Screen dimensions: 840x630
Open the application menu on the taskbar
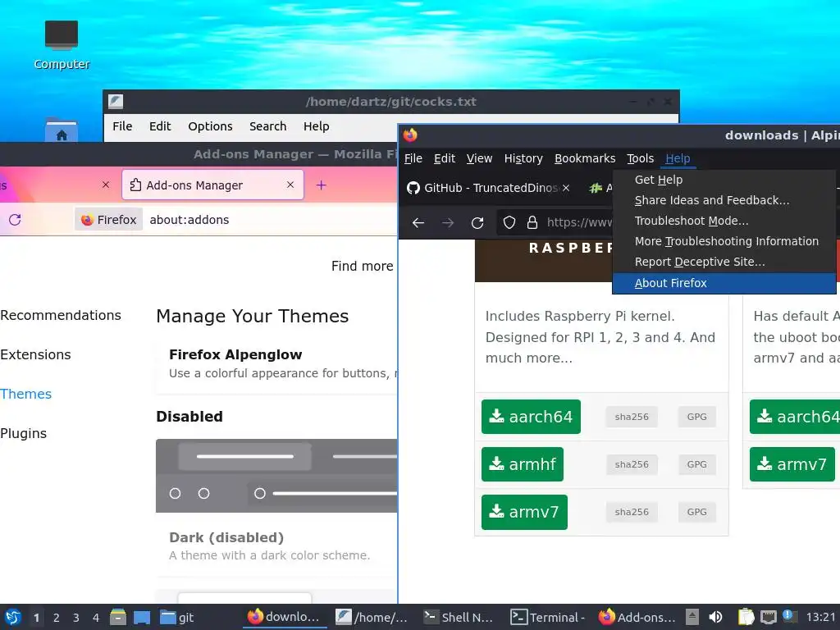(13, 617)
